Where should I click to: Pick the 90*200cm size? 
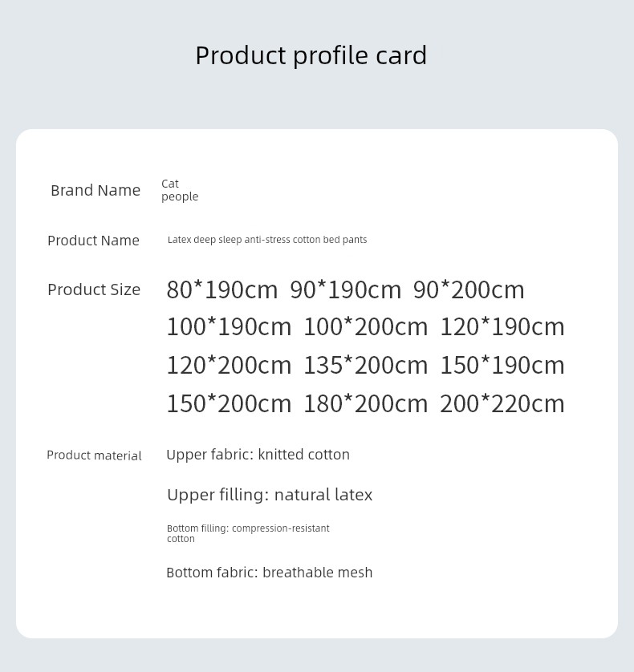click(x=469, y=289)
